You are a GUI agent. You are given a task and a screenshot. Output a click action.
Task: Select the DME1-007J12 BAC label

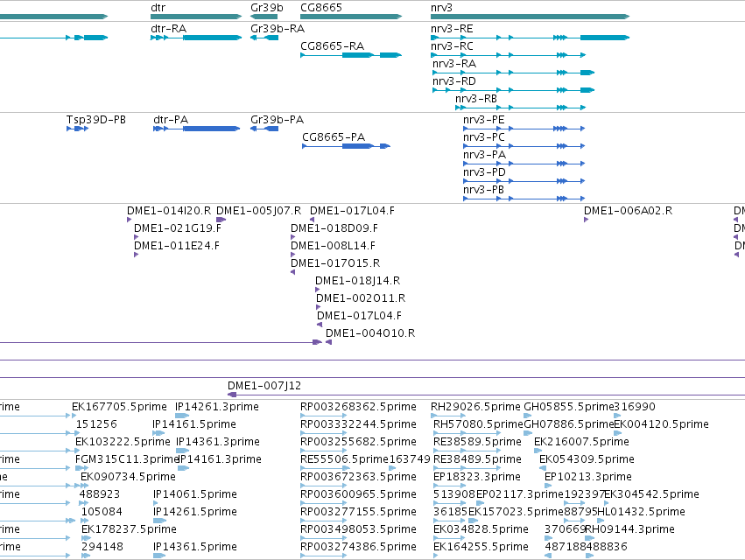(264, 386)
